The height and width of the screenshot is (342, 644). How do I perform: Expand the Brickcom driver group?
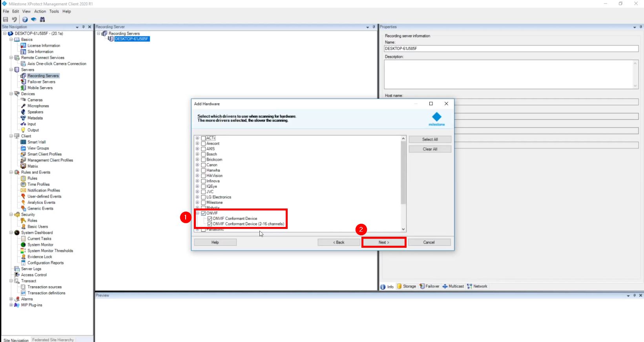coord(197,160)
